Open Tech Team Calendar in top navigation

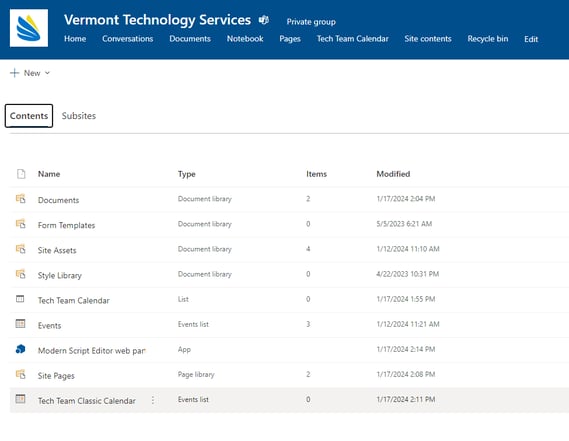pyautogui.click(x=352, y=39)
